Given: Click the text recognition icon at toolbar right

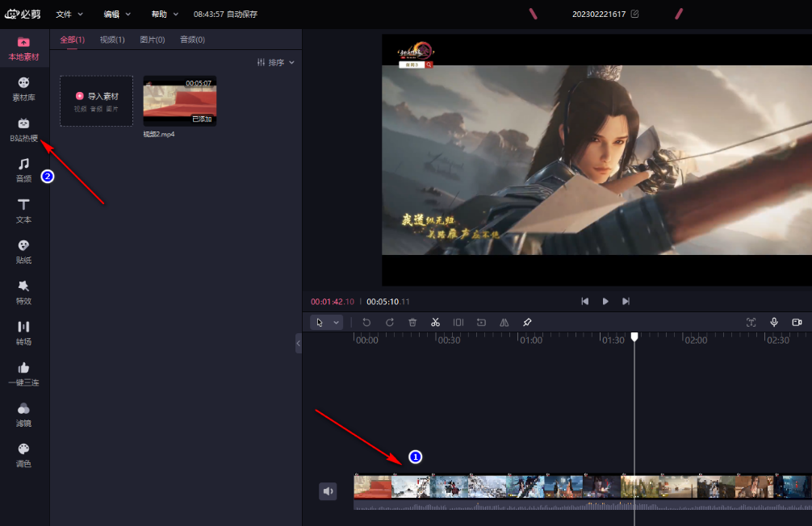Looking at the screenshot, I should 751,323.
